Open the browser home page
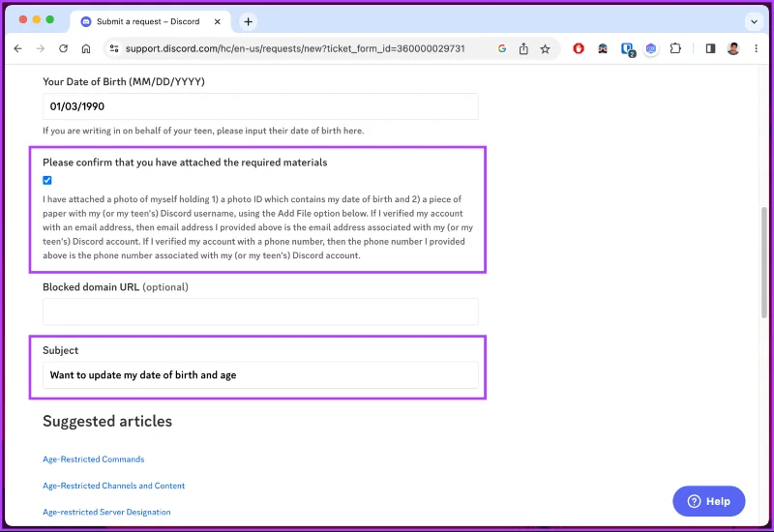 86,48
